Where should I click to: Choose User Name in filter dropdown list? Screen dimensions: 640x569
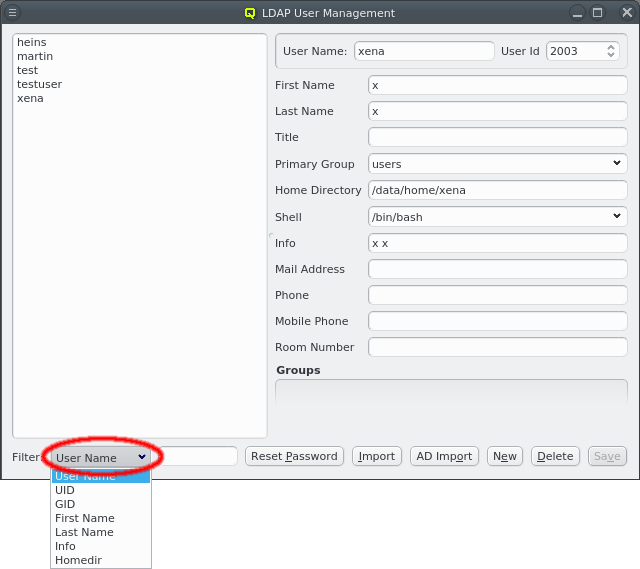(101, 476)
